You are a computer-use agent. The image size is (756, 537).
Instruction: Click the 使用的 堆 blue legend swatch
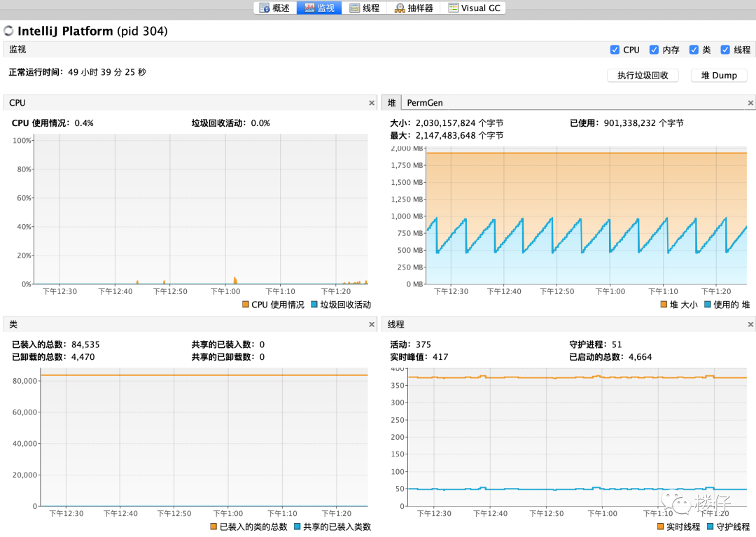click(708, 304)
